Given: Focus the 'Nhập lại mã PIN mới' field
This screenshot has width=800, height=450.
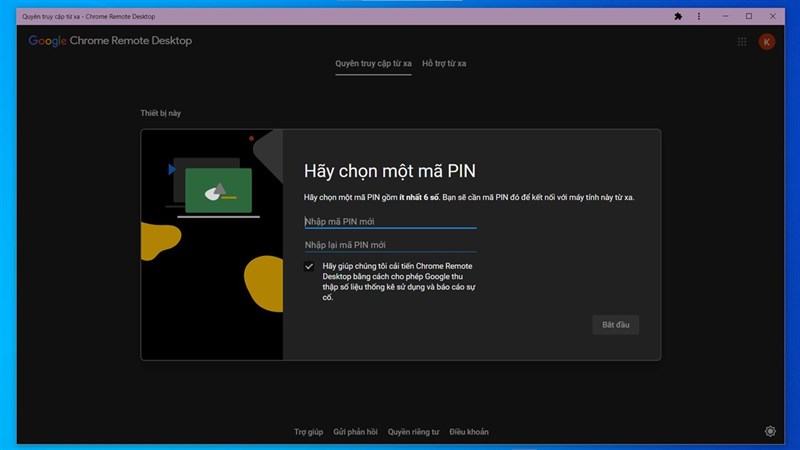Looking at the screenshot, I should click(390, 245).
